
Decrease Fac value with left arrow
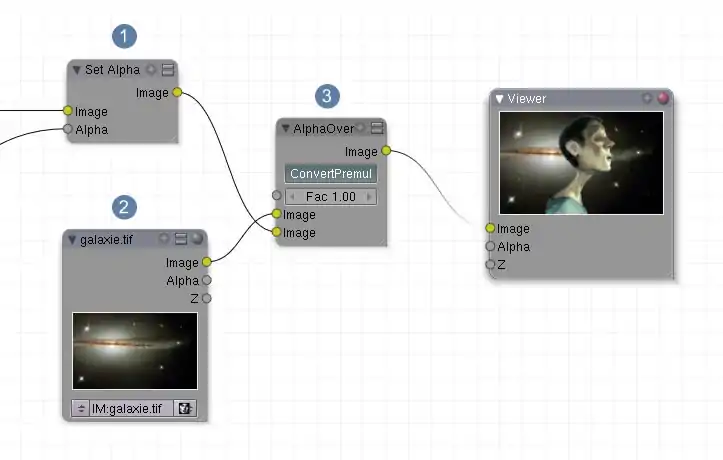point(292,197)
